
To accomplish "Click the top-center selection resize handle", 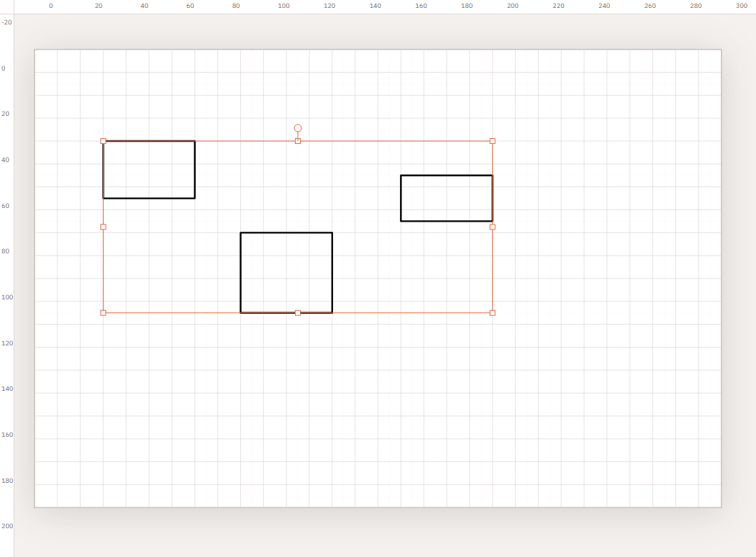I will [x=298, y=141].
